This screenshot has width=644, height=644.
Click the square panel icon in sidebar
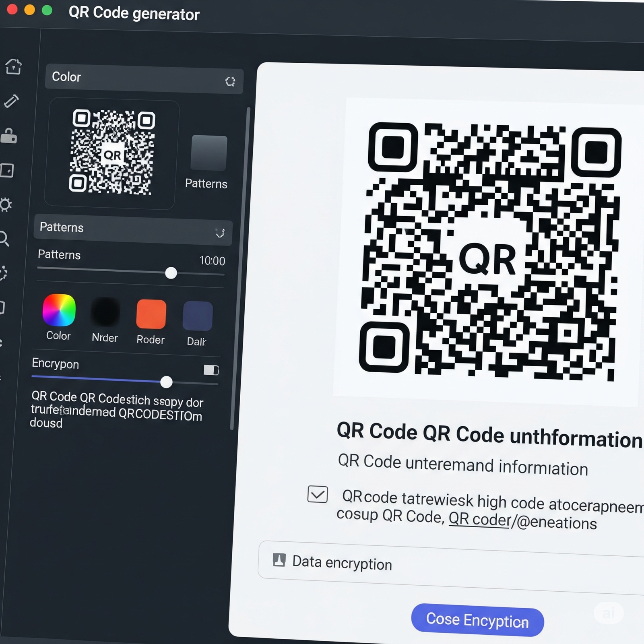[x=7, y=170]
